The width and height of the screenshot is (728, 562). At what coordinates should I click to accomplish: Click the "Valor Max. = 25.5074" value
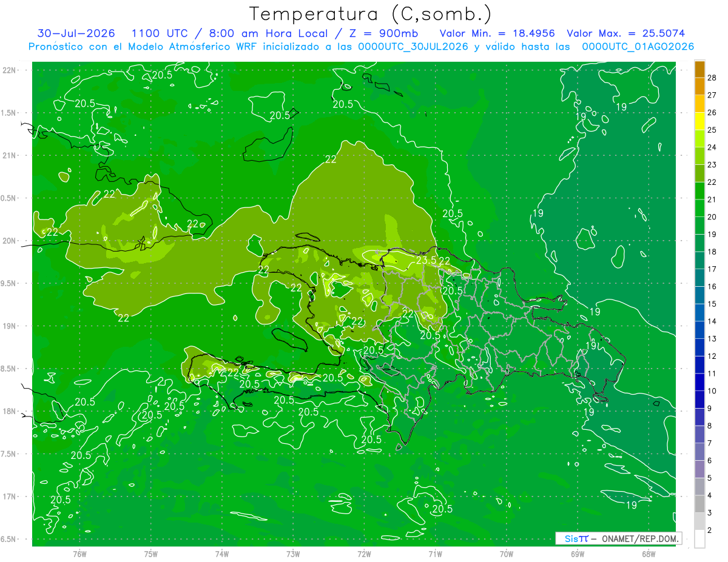[626, 33]
